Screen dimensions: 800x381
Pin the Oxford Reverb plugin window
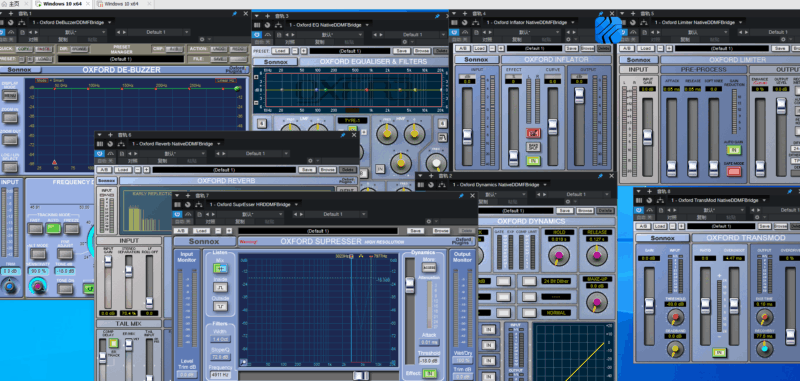pos(343,135)
